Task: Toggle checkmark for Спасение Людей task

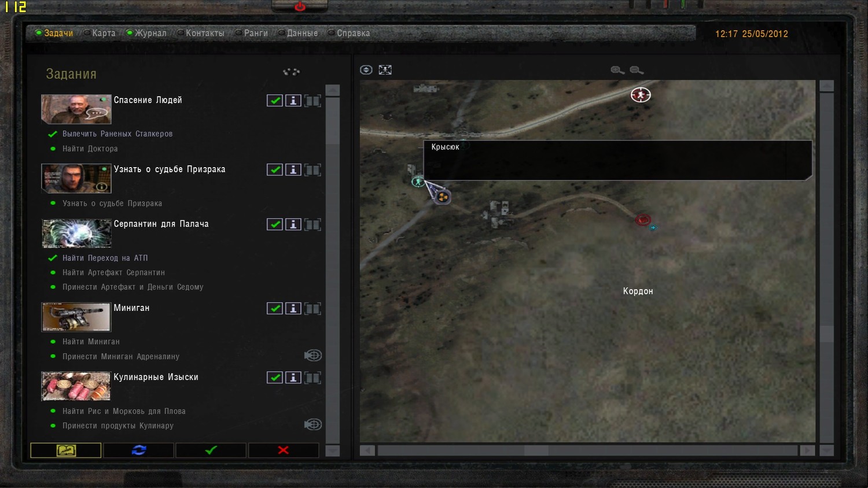Action: 275,101
